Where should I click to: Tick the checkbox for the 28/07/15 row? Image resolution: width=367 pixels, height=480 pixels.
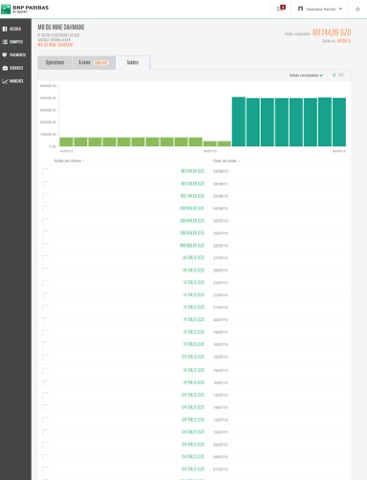click(x=45, y=246)
